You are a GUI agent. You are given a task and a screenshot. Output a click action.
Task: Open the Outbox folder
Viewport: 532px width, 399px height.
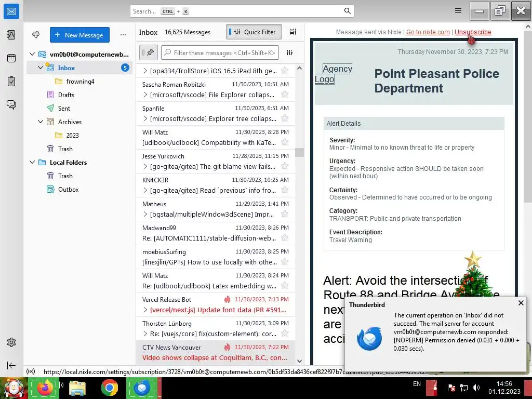79,189
